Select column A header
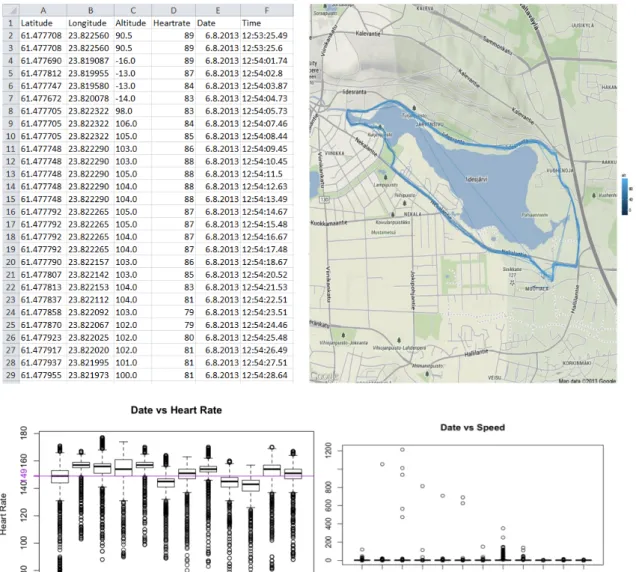Screen dimensions: 636x572 (x=43, y=11)
